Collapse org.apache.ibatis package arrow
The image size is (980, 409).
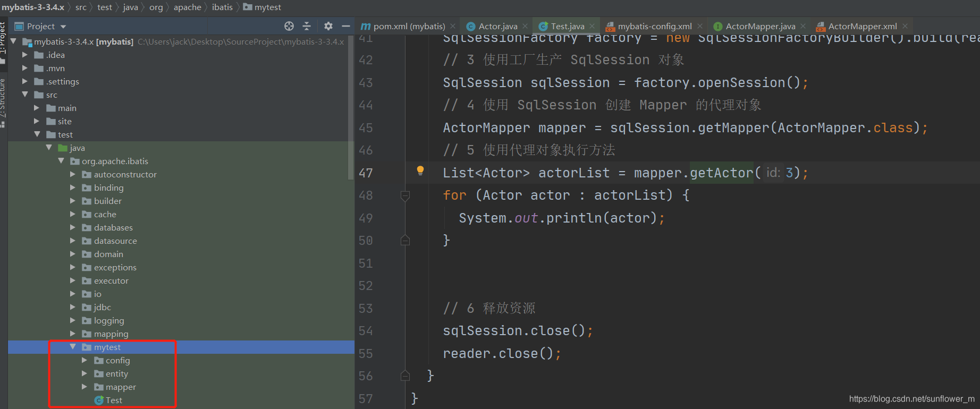pyautogui.click(x=61, y=160)
